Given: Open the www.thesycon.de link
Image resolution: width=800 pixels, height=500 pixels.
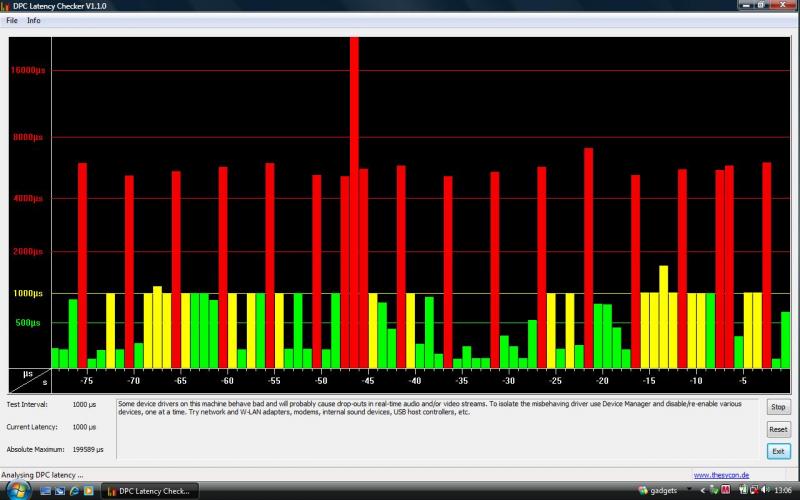Looking at the screenshot, I should pyautogui.click(x=722, y=475).
